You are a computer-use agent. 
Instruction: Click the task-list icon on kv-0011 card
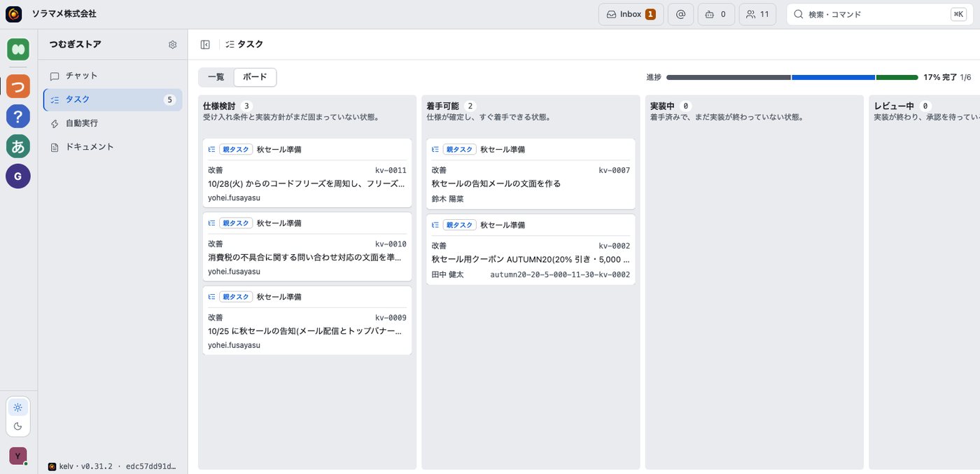pyautogui.click(x=212, y=149)
